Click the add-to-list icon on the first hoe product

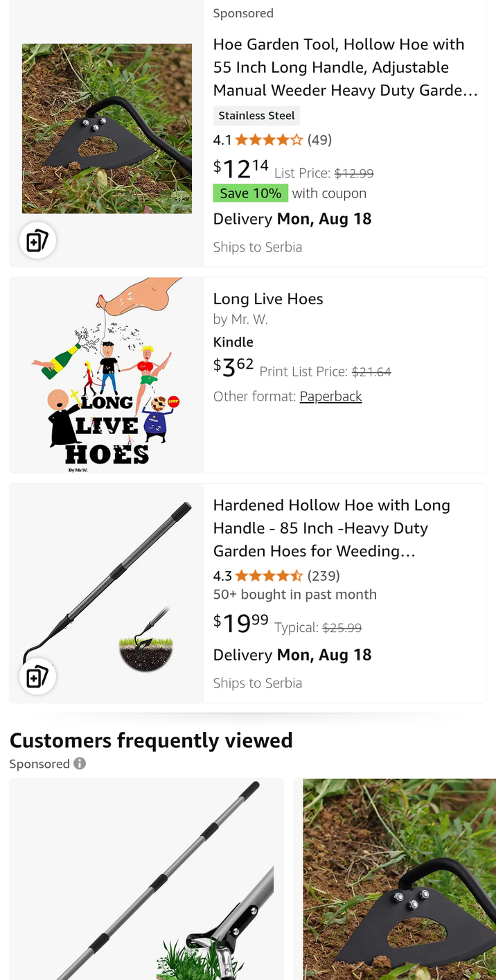click(x=37, y=240)
